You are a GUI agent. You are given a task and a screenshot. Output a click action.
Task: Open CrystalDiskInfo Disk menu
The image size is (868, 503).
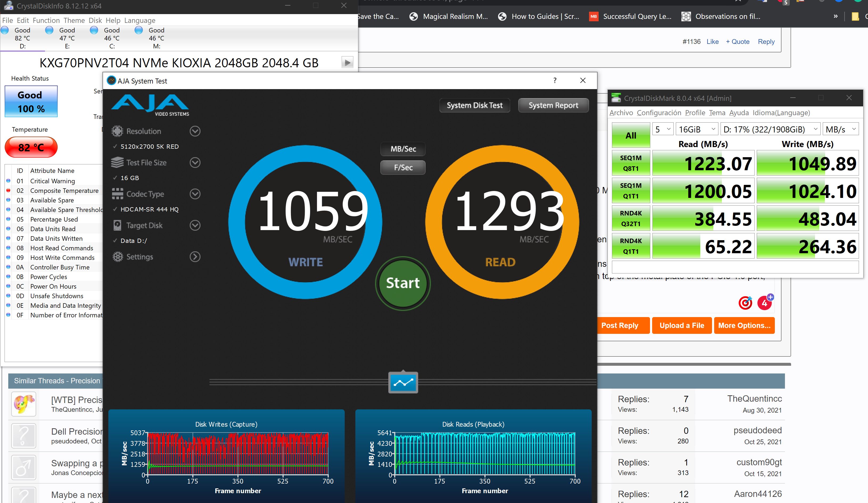coord(95,20)
